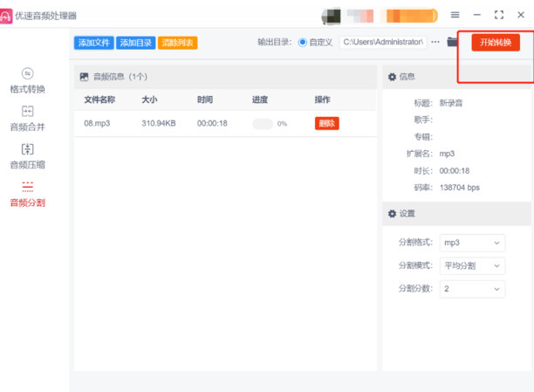Click the 00:00:18 time cell in list
Viewport: 534px width, 392px height.
[x=212, y=123]
